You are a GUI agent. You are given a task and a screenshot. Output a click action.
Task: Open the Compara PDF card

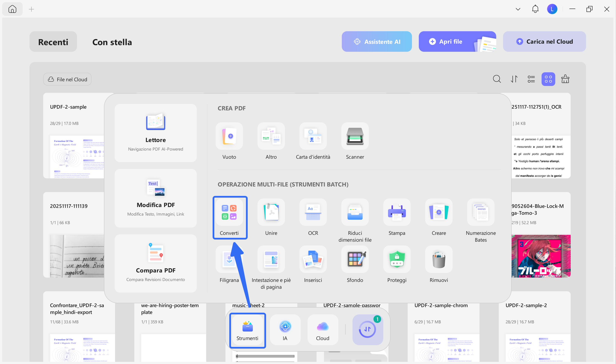click(x=155, y=263)
